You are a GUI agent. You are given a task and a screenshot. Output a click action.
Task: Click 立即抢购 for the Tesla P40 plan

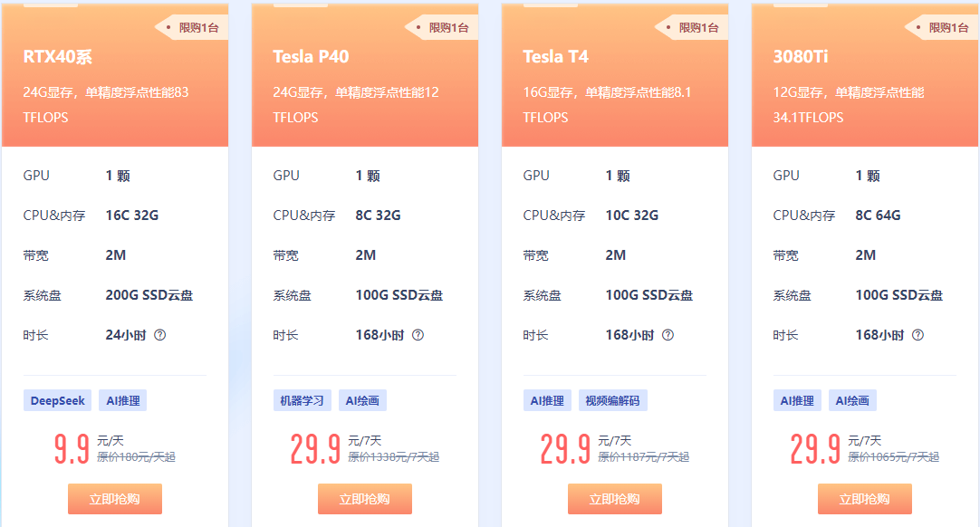tap(365, 499)
